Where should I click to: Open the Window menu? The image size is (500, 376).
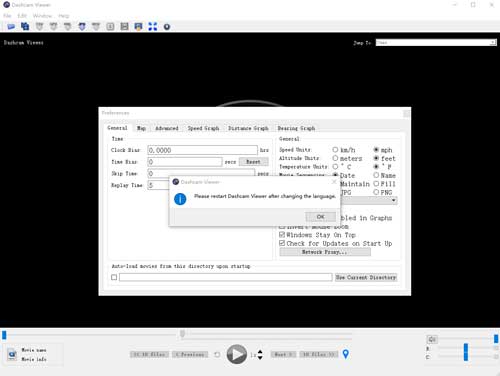pyautogui.click(x=42, y=16)
